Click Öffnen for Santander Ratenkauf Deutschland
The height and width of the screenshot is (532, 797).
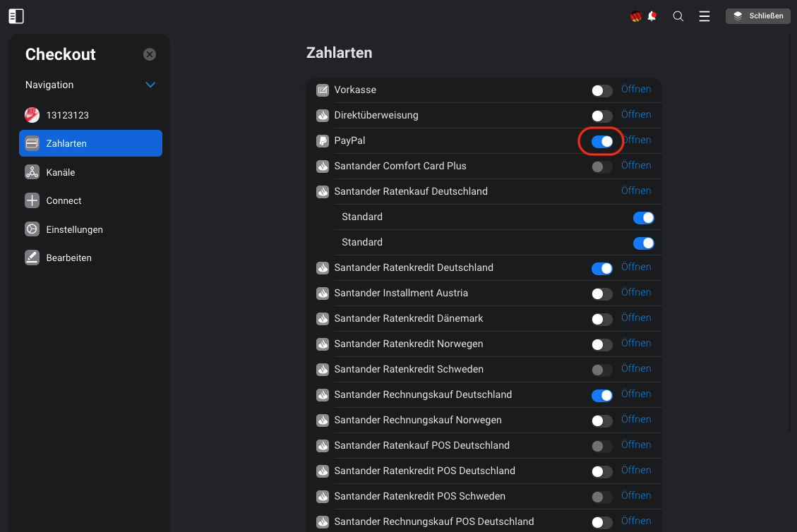(636, 191)
